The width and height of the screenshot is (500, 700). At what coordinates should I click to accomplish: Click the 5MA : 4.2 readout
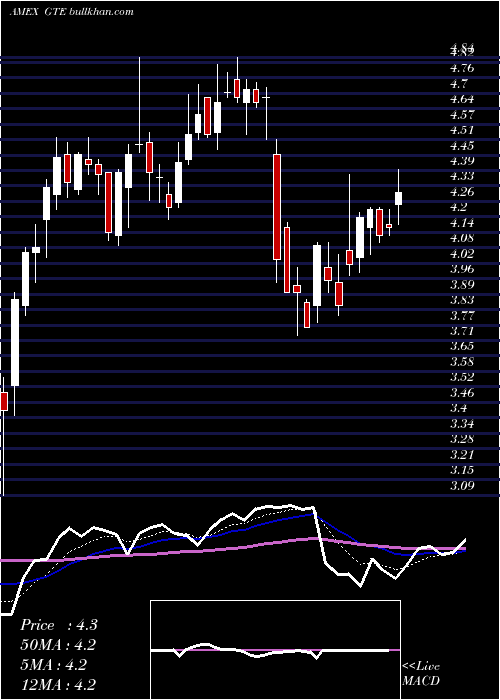click(53, 665)
